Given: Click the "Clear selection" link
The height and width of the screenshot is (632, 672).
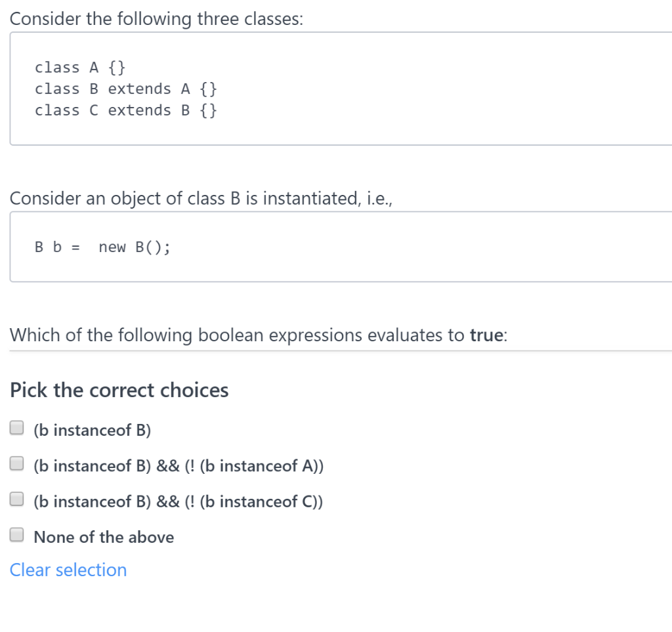Looking at the screenshot, I should (x=68, y=570).
